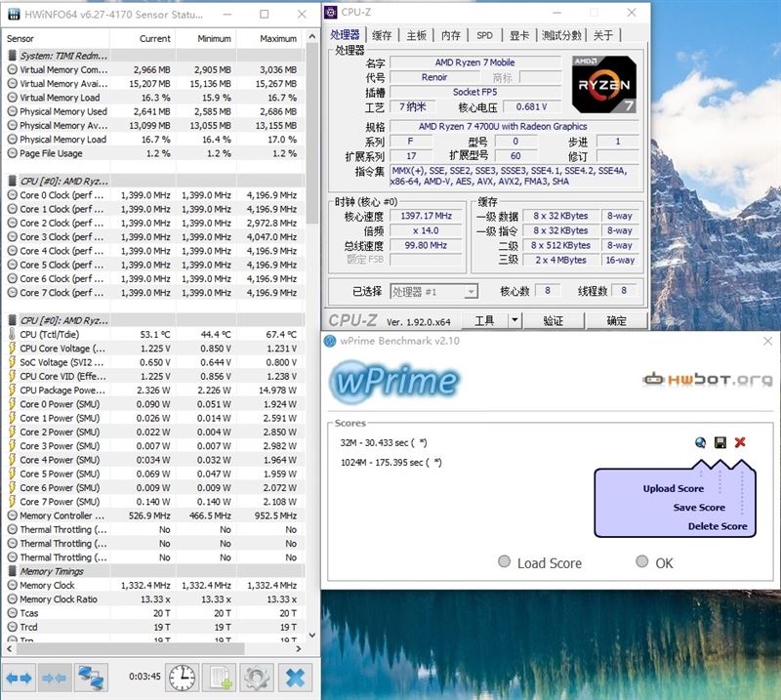The height and width of the screenshot is (700, 781).
Task: Click wPrime globe upload score icon
Action: (x=700, y=442)
